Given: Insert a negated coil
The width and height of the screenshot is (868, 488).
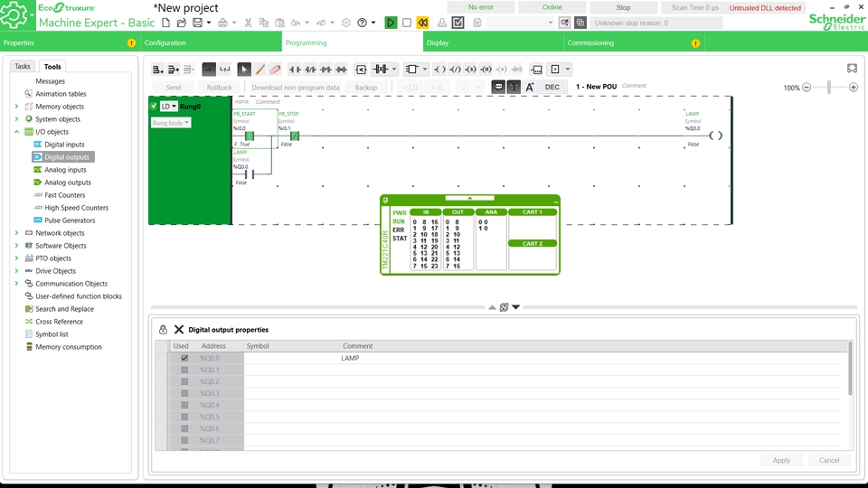Looking at the screenshot, I should tap(455, 70).
